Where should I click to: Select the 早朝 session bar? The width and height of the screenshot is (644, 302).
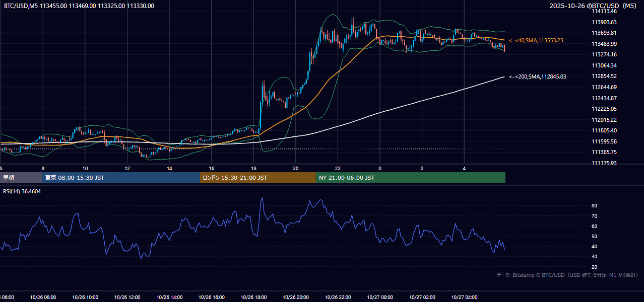21,178
